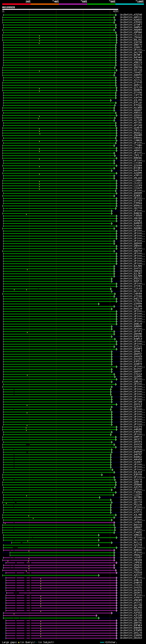Select the UniRef100_Q4T8B0 label
This screenshot has height=644, width=146.
pyautogui.click(x=131, y=497)
